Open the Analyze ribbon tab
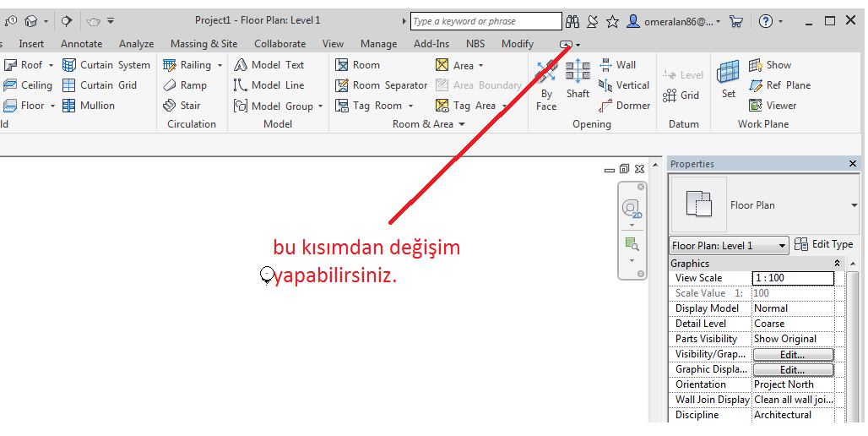 tap(136, 44)
